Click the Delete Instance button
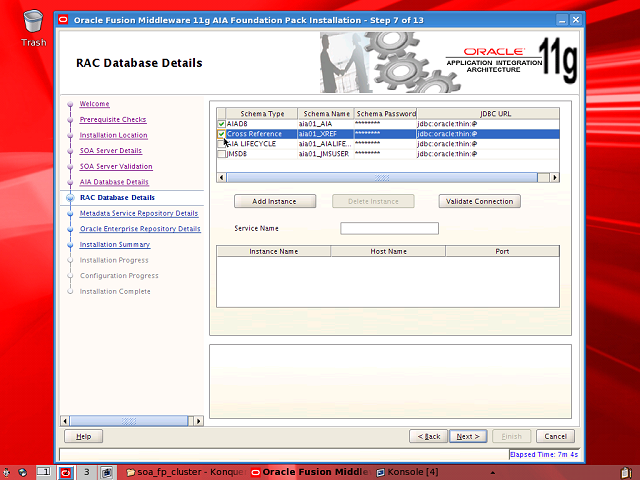Viewport: 640px width, 480px height. 373,201
